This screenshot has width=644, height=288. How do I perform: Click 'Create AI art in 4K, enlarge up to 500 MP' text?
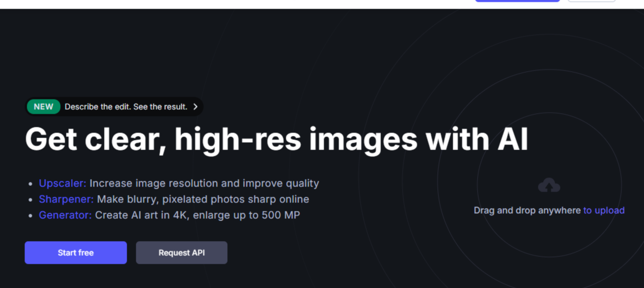(197, 215)
